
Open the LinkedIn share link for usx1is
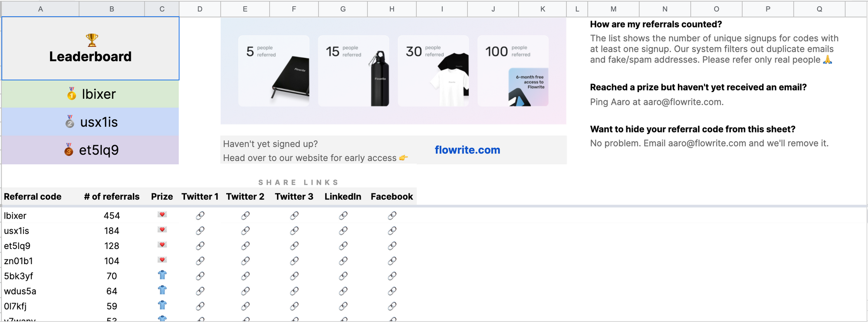click(x=343, y=231)
